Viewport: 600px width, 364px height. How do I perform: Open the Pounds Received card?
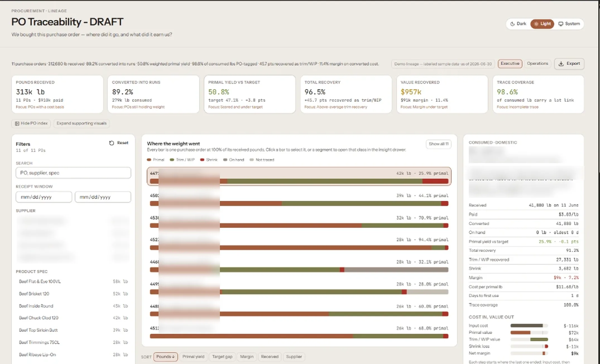click(x=57, y=94)
